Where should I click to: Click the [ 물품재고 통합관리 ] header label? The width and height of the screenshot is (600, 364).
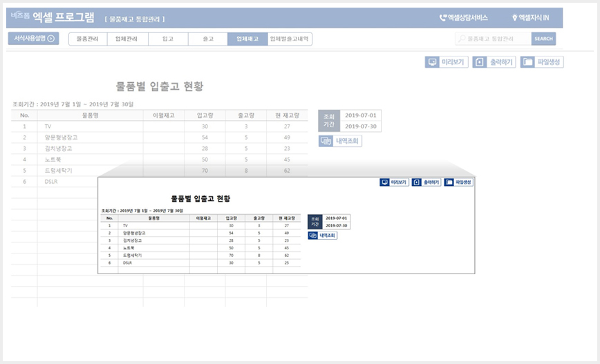click(135, 19)
